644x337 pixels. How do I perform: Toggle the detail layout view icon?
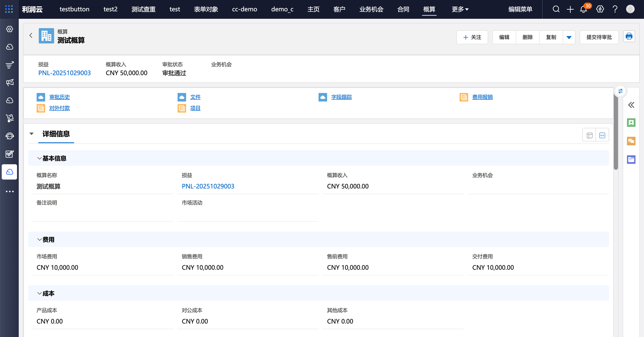point(589,135)
